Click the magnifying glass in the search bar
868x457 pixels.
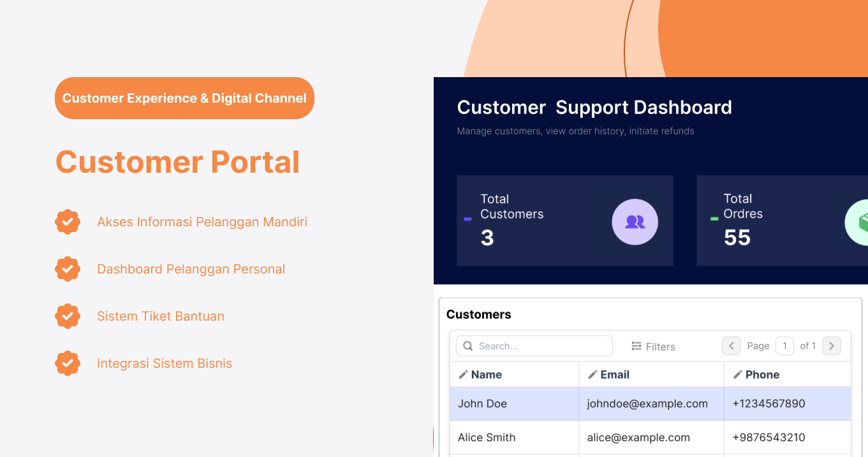click(x=468, y=345)
